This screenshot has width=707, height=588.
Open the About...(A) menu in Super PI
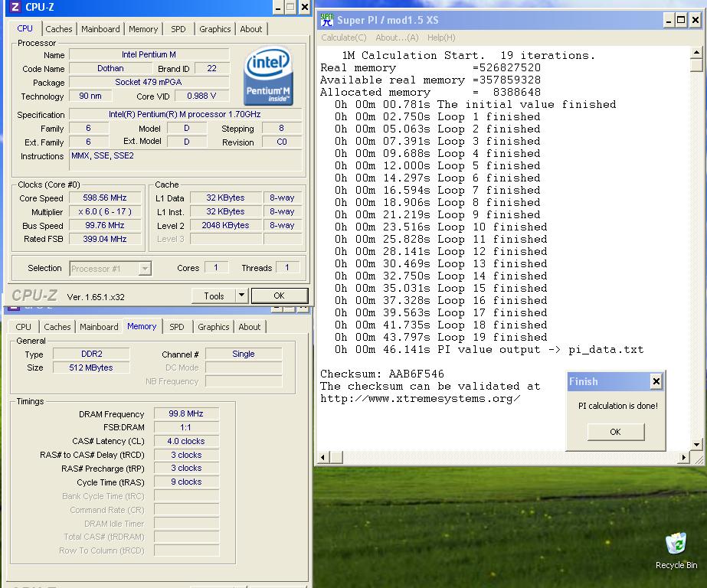[397, 38]
